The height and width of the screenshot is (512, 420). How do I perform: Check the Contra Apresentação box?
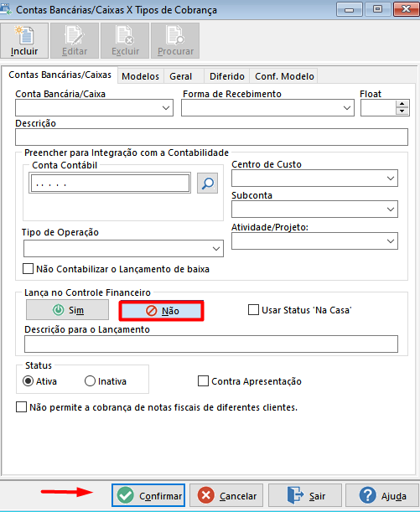203,381
